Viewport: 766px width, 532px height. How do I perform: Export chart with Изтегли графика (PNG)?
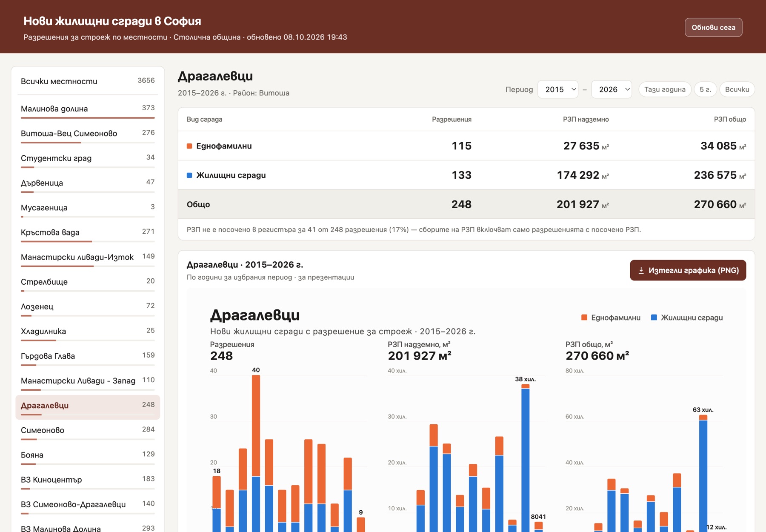pos(688,270)
